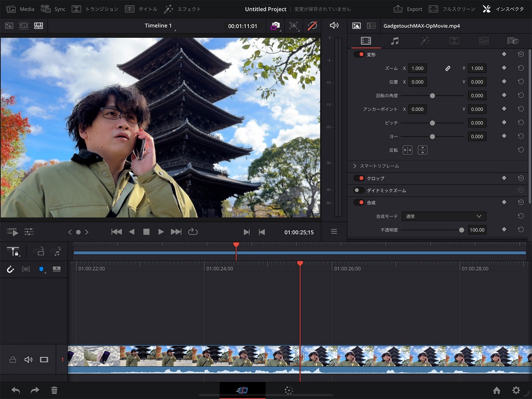The height and width of the screenshot is (399, 532).
Task: Open the blue marker dropdown
Action: (42, 269)
